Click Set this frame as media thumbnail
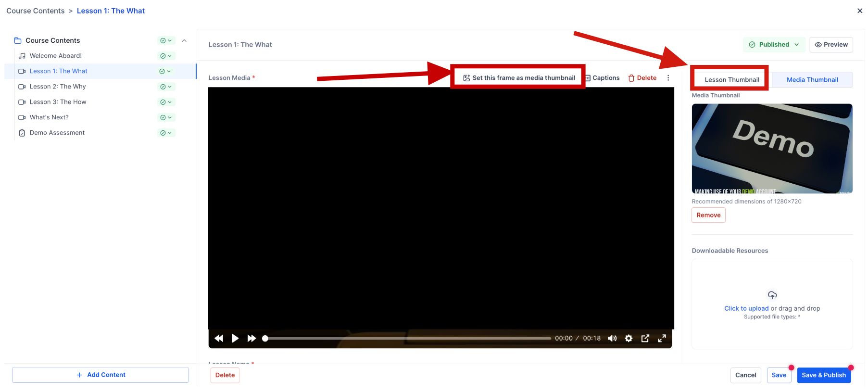The width and height of the screenshot is (868, 392). [x=519, y=78]
